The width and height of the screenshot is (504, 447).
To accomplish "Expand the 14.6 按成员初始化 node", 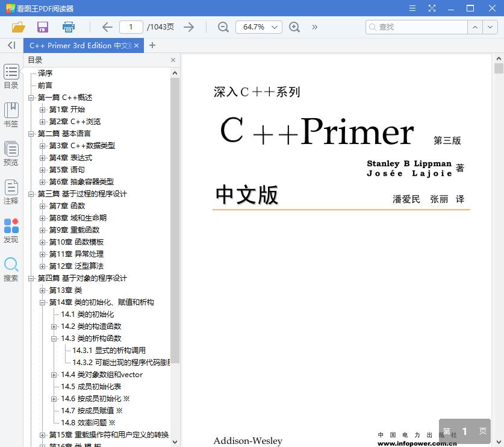I will click(54, 399).
